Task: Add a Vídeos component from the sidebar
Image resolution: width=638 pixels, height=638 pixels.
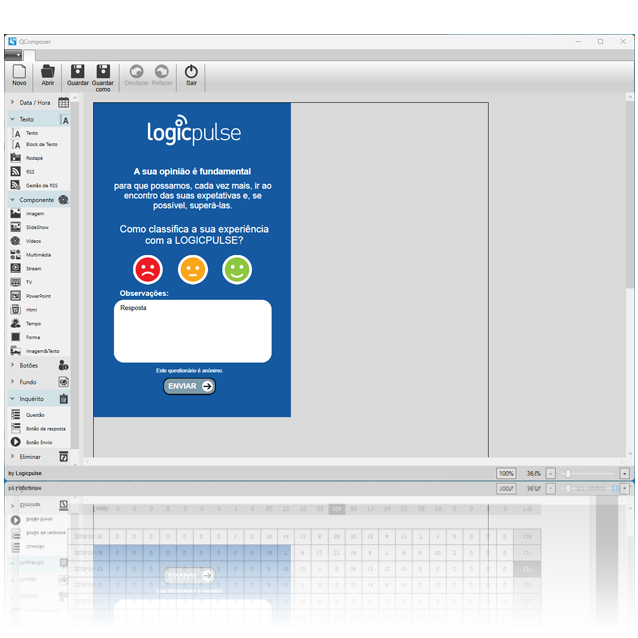Action: coord(34,241)
